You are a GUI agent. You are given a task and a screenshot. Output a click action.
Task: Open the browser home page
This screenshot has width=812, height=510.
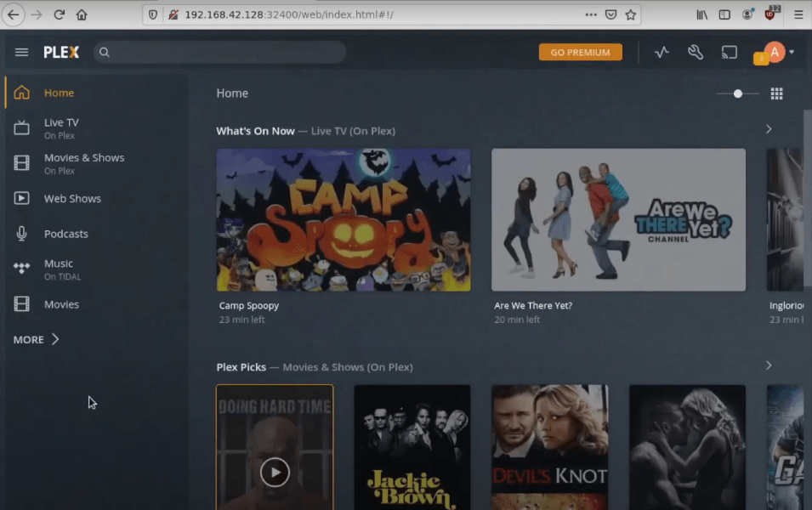click(x=82, y=14)
